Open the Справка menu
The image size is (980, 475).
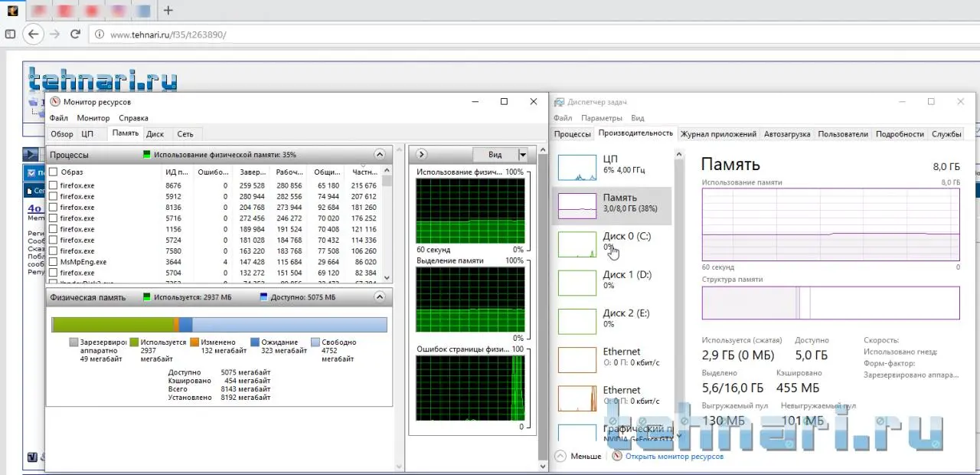point(134,118)
